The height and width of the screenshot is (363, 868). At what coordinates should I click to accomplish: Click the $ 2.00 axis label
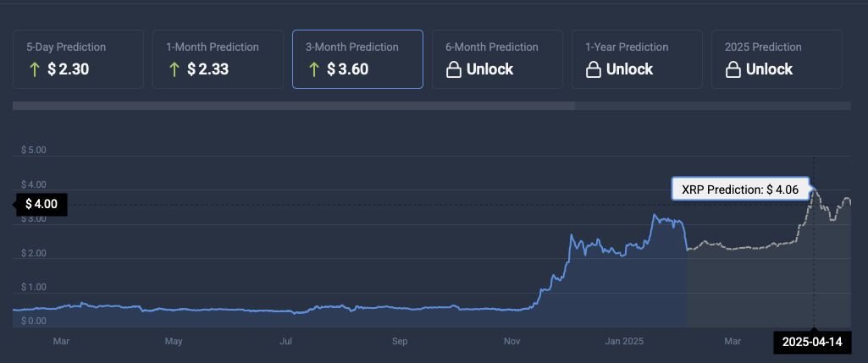[x=34, y=253]
